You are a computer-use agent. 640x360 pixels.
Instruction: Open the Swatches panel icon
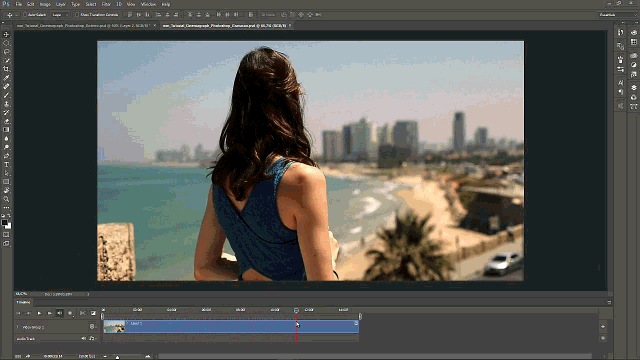pyautogui.click(x=633, y=42)
